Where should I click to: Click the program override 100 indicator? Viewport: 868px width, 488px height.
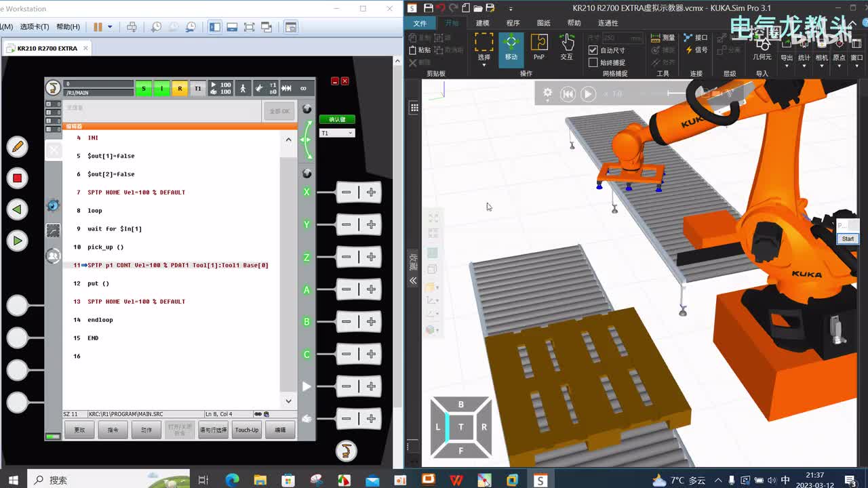coord(221,88)
